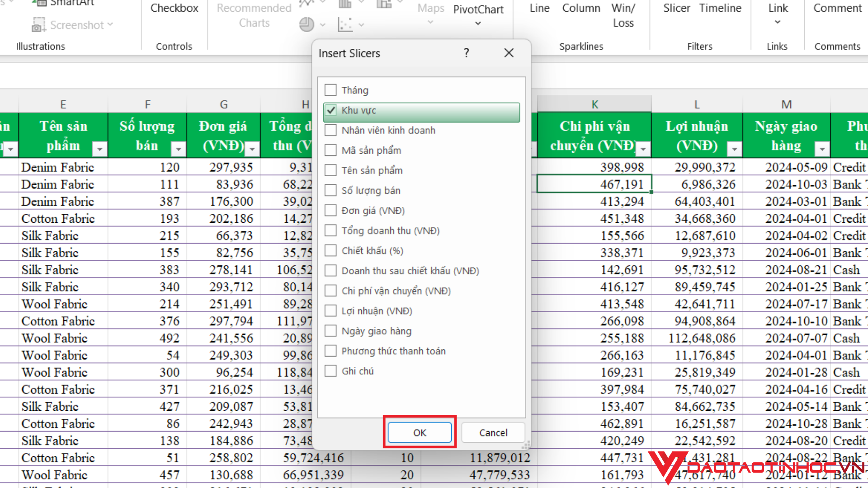Screen dimensions: 868x488
Task: Enable the Ngày giao hàng slicer option
Action: tap(330, 330)
